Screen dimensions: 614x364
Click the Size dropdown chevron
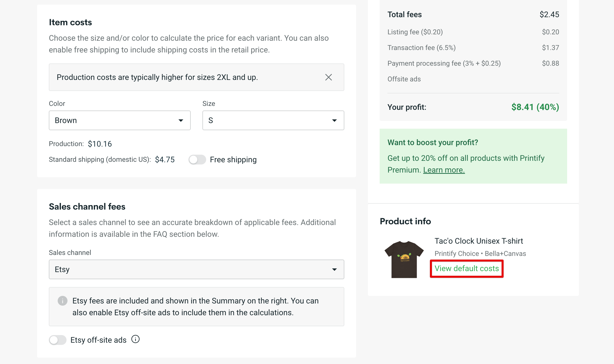(x=335, y=120)
